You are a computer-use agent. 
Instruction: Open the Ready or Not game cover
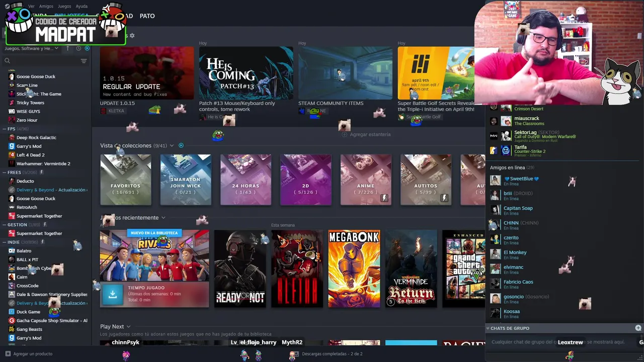240,268
